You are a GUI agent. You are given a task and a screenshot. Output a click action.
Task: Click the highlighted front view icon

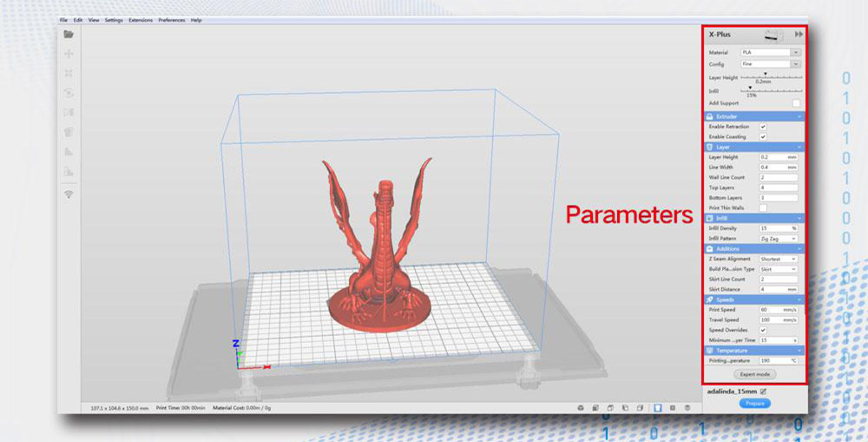[658, 407]
